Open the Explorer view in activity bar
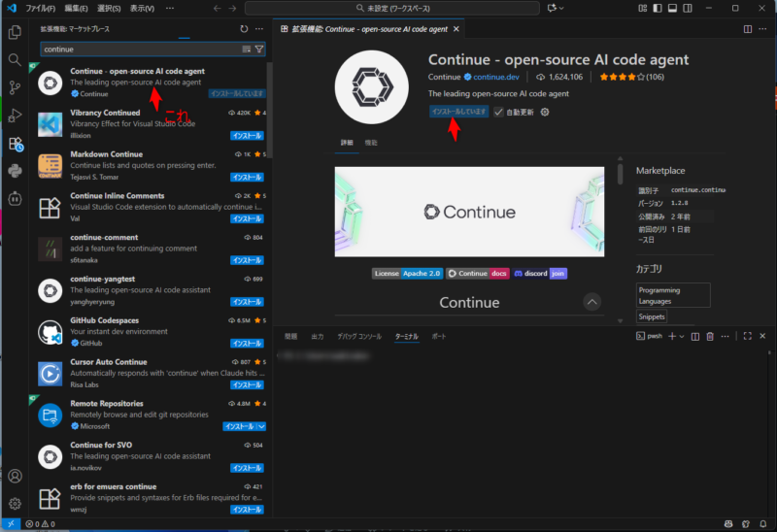777x532 pixels. point(15,32)
